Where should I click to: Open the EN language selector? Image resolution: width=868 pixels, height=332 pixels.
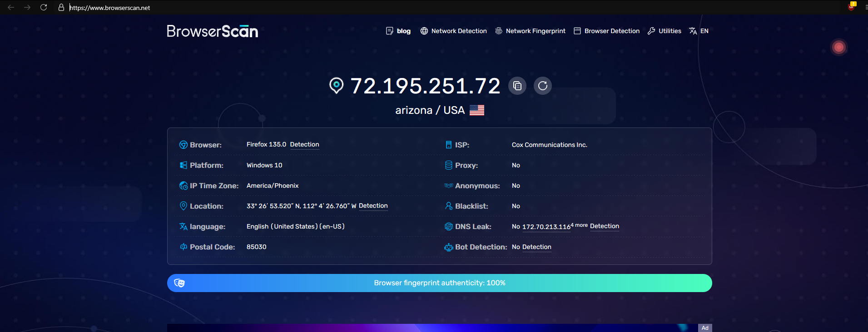(x=704, y=31)
